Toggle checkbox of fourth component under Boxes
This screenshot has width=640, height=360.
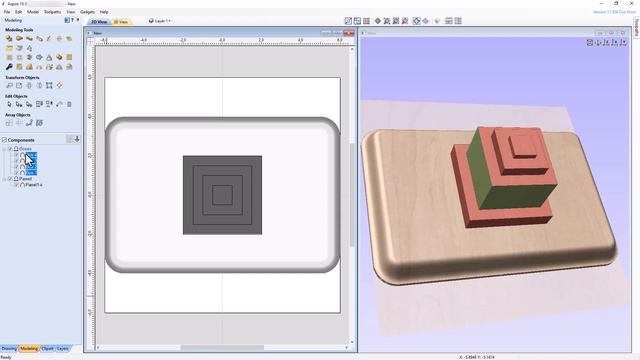pos(17,173)
